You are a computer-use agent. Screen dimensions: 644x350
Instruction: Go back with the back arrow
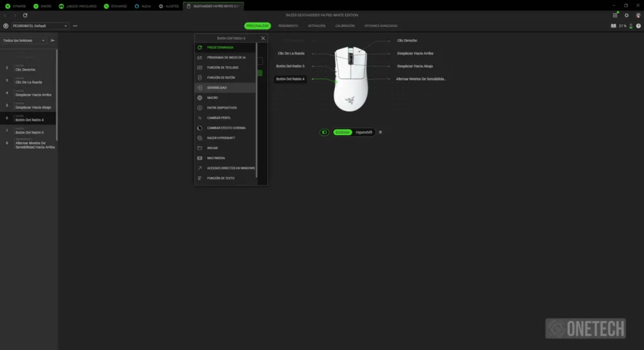(5, 15)
